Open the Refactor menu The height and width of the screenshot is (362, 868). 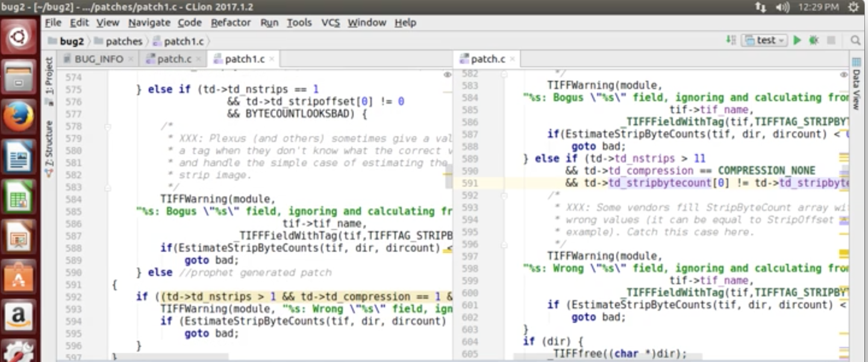230,22
